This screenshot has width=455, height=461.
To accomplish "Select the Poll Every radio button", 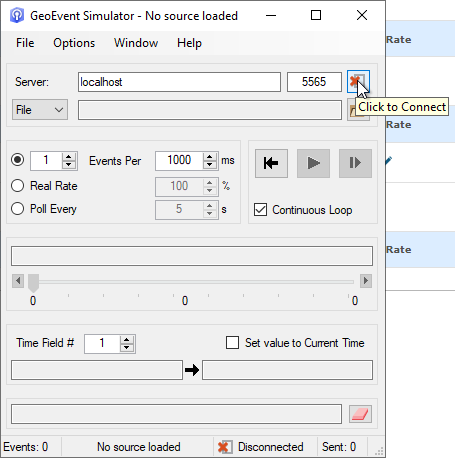I will tap(17, 209).
